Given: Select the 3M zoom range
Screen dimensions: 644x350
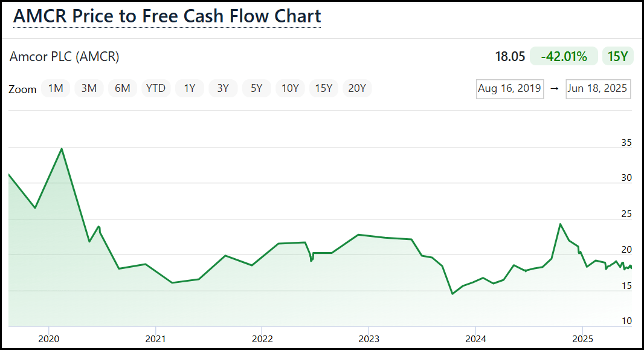Looking at the screenshot, I should click(89, 88).
